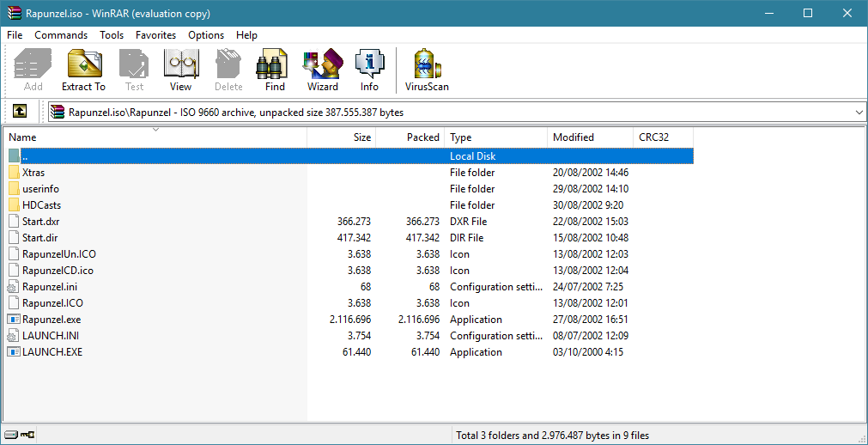868x445 pixels.
Task: Click the RapunzelUn.ICO file icon
Action: pos(14,253)
